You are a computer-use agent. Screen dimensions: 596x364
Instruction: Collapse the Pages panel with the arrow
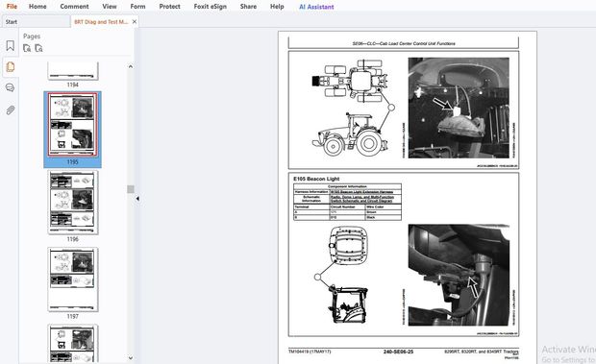click(137, 199)
